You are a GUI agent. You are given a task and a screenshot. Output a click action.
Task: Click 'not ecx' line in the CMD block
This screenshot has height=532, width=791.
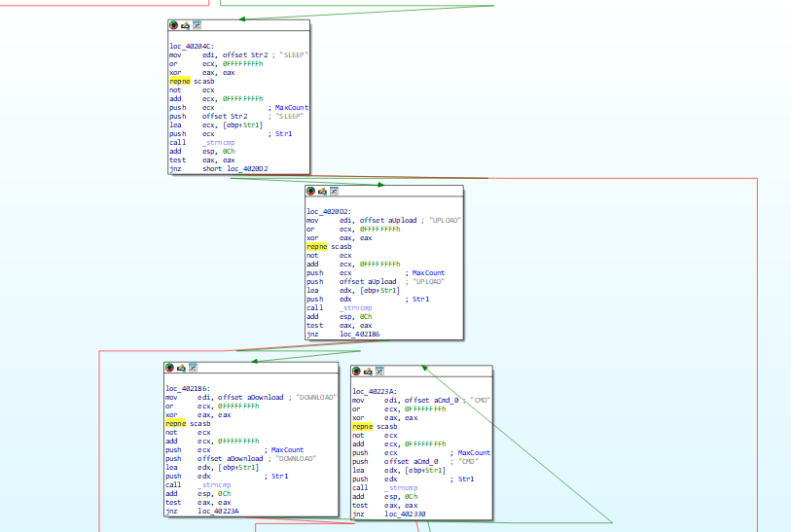click(x=375, y=436)
